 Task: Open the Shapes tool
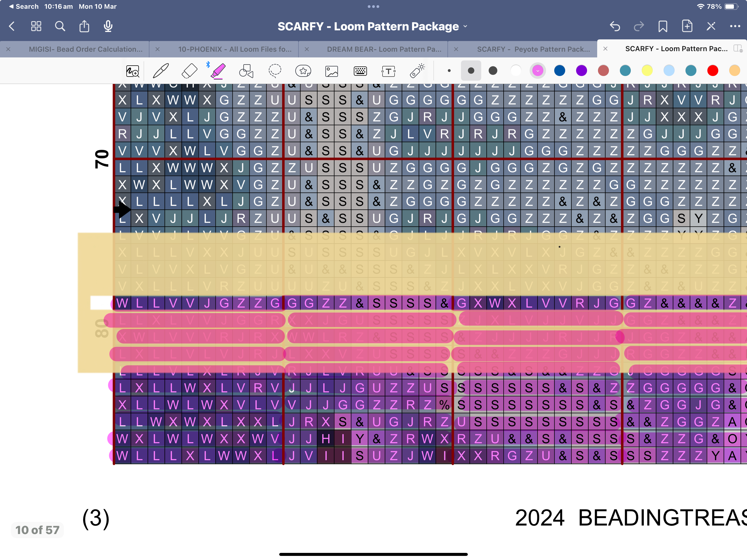coord(246,71)
